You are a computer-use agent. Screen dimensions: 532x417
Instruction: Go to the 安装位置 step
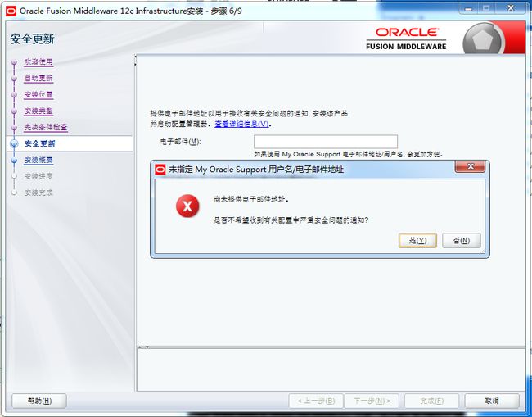pyautogui.click(x=38, y=94)
